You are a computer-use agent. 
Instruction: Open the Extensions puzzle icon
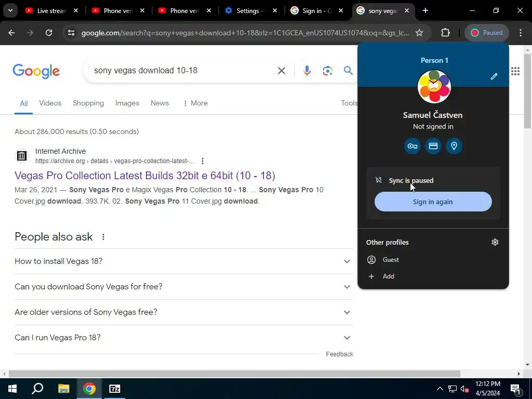[x=445, y=33]
